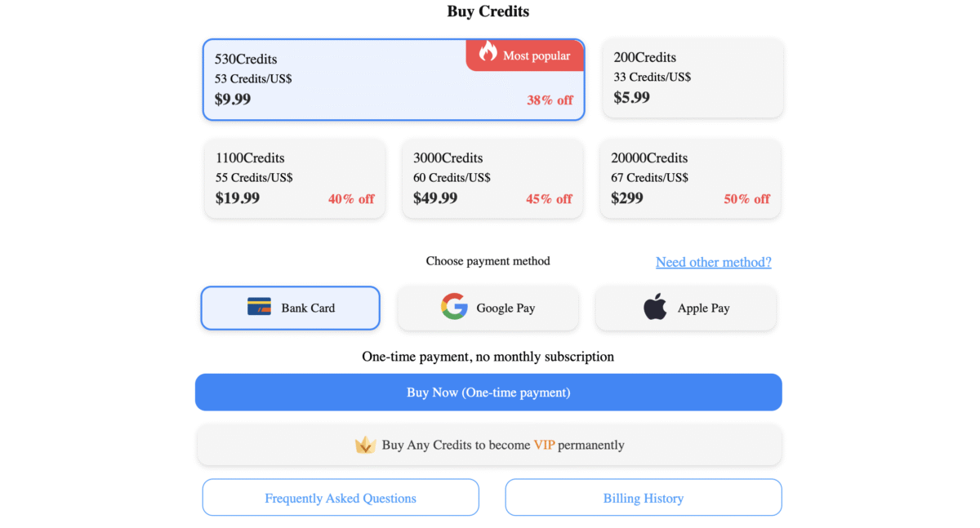980x528 pixels.
Task: Click the Google logo icon
Action: 454,307
